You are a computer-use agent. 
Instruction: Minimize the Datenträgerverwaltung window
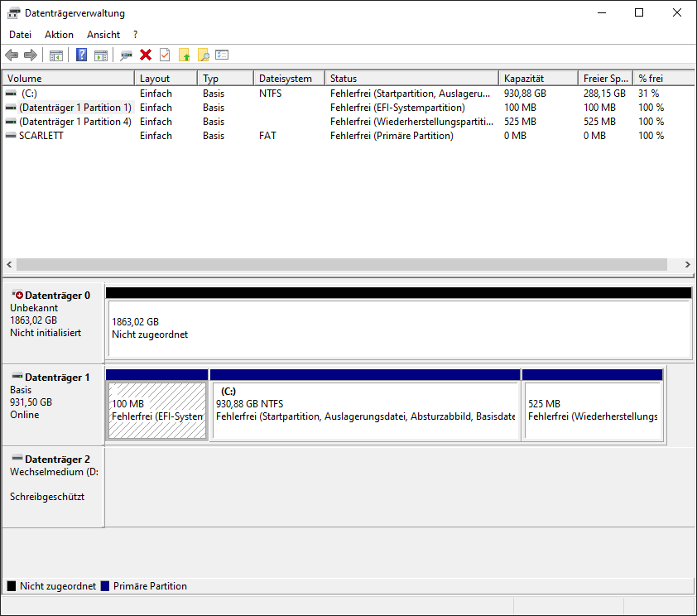pyautogui.click(x=602, y=13)
